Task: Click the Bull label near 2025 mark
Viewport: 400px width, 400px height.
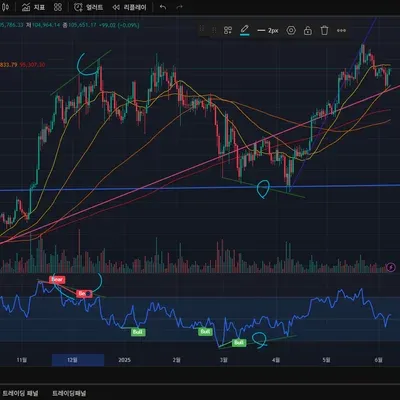Action: (138, 332)
